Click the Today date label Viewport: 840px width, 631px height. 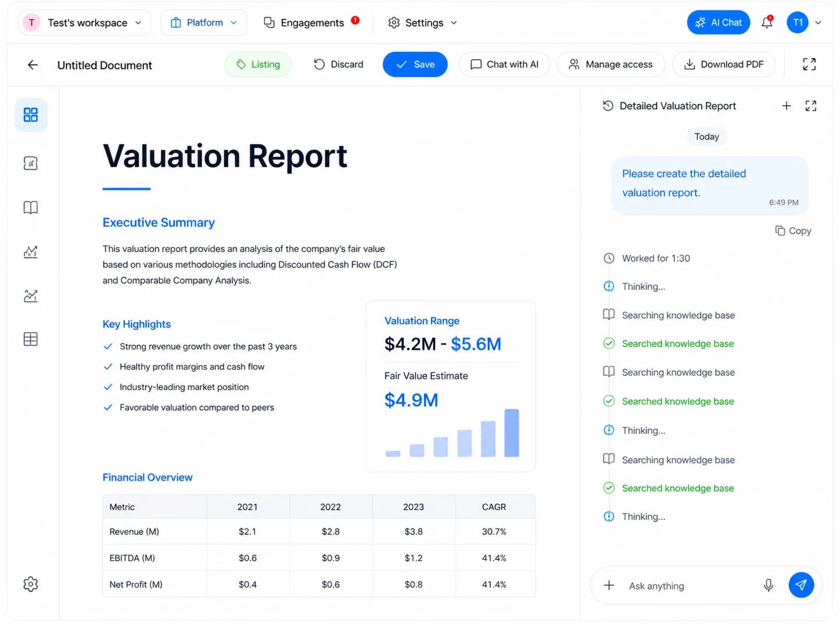coord(707,137)
